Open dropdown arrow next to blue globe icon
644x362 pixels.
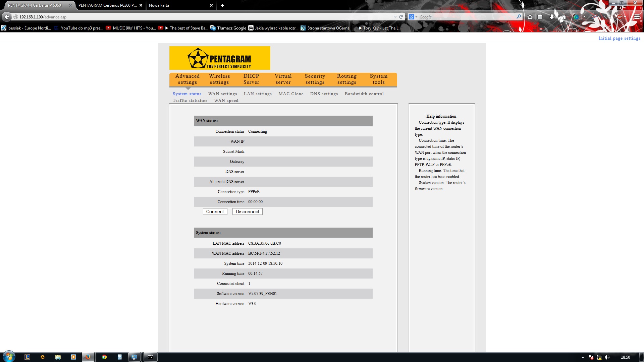(584, 17)
